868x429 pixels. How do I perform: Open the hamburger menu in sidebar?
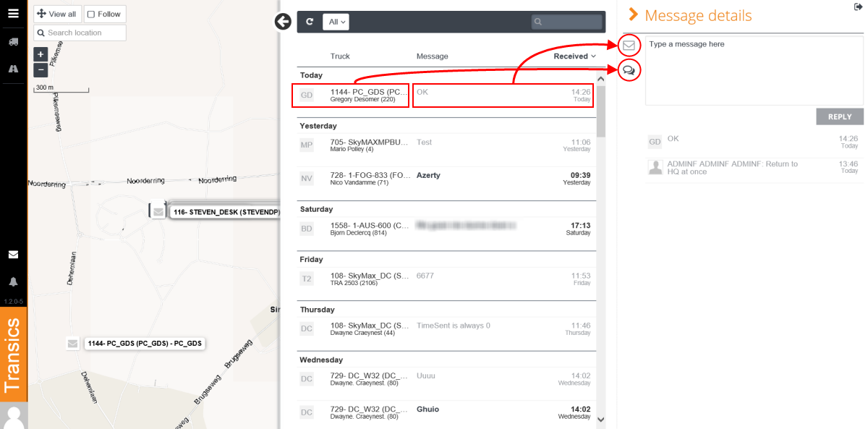pyautogui.click(x=13, y=13)
